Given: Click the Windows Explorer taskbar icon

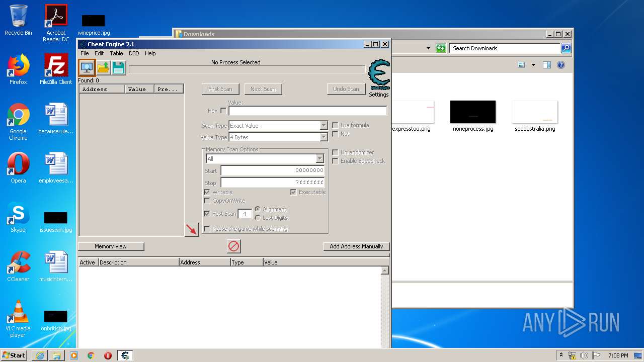Looking at the screenshot, I should pos(57,355).
